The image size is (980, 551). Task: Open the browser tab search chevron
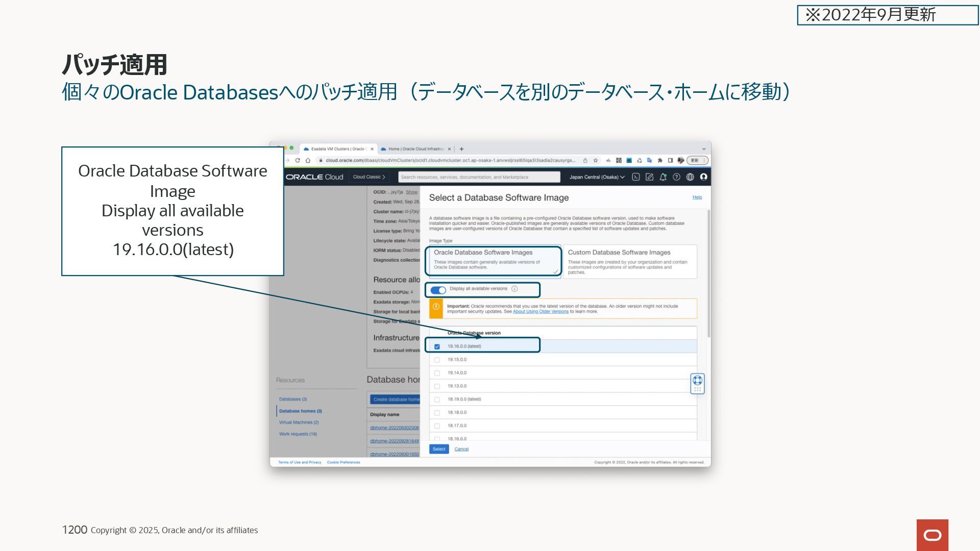[x=703, y=149]
